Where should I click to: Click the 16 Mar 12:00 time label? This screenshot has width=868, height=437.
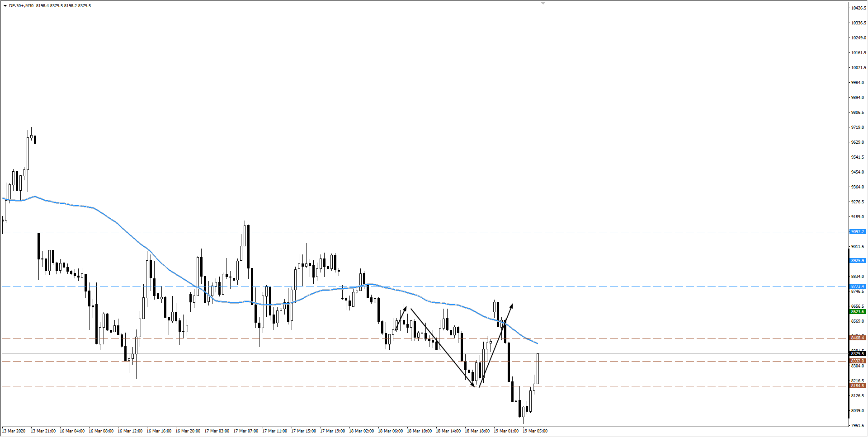(130, 431)
